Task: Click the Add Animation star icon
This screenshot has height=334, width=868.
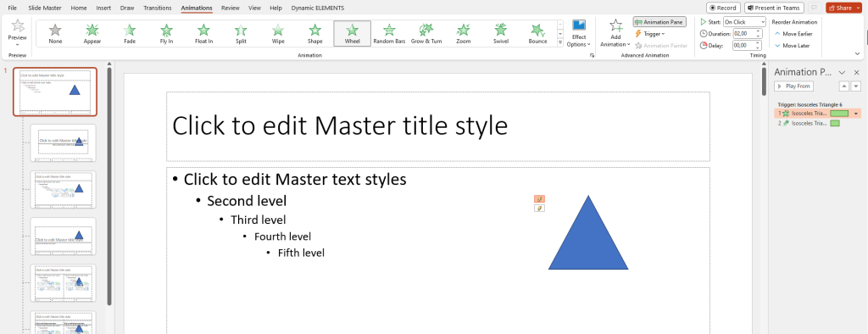Action: click(x=615, y=26)
